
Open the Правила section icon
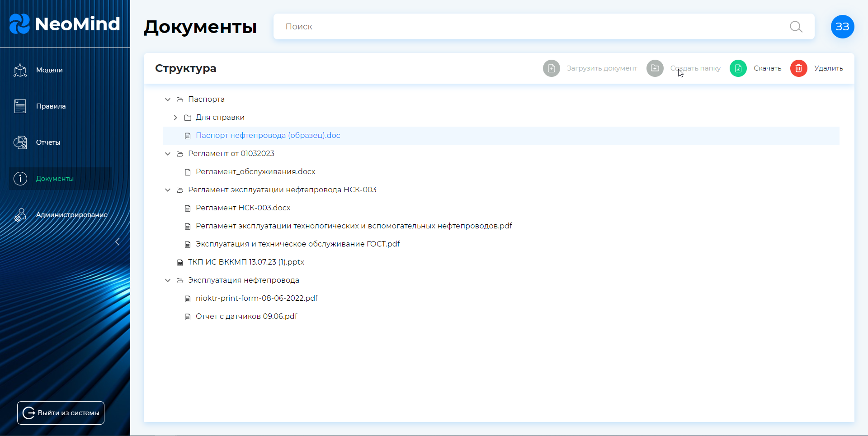point(20,106)
